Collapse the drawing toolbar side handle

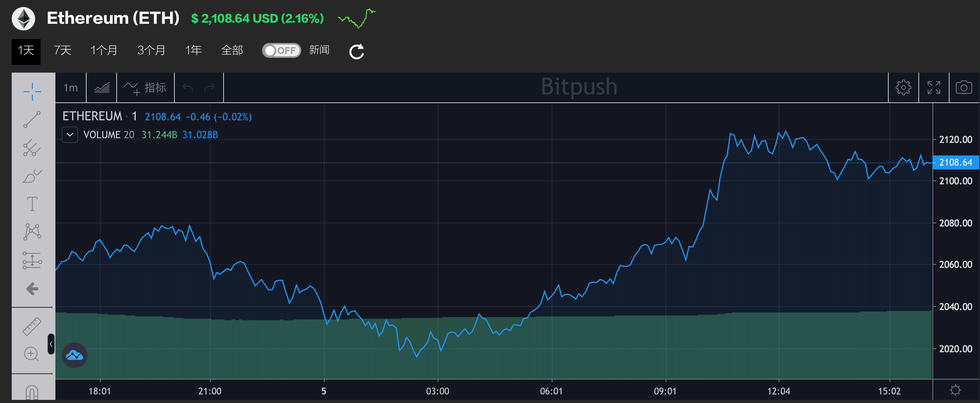pyautogui.click(x=51, y=344)
